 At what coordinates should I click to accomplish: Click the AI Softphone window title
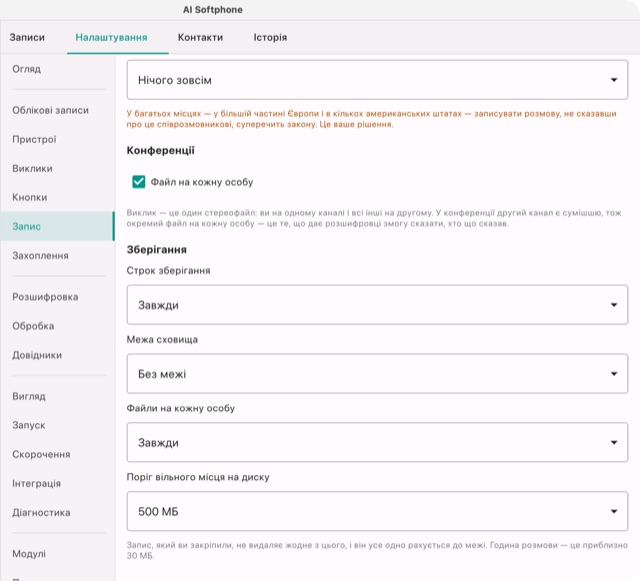click(x=213, y=10)
